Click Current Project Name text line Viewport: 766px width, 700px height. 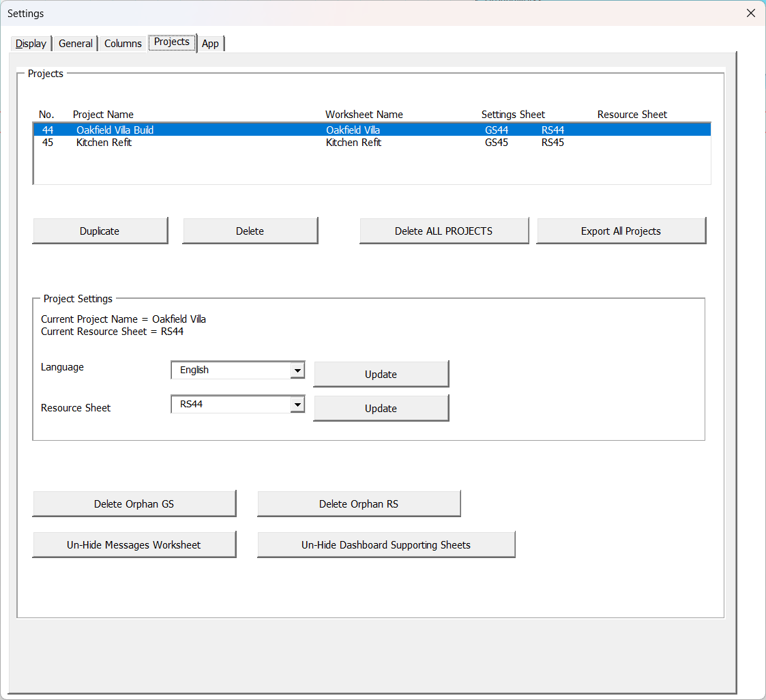[123, 319]
